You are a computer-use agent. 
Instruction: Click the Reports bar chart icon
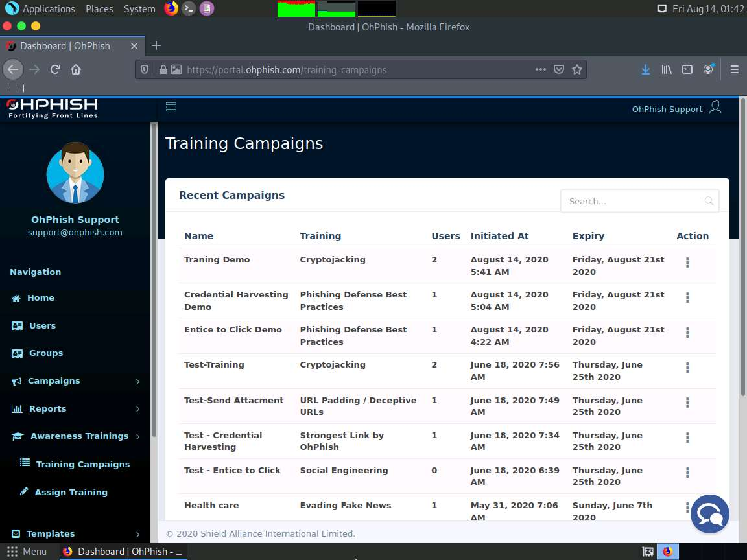[x=17, y=408]
